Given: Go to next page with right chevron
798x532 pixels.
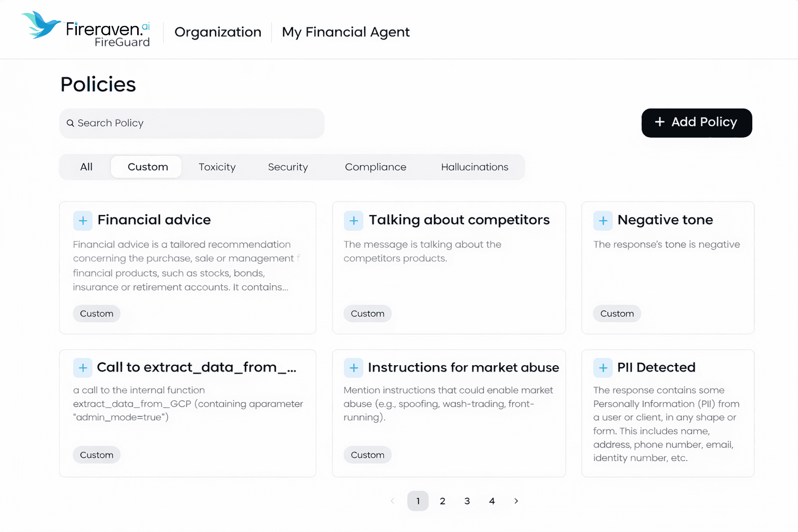Looking at the screenshot, I should click(x=516, y=501).
